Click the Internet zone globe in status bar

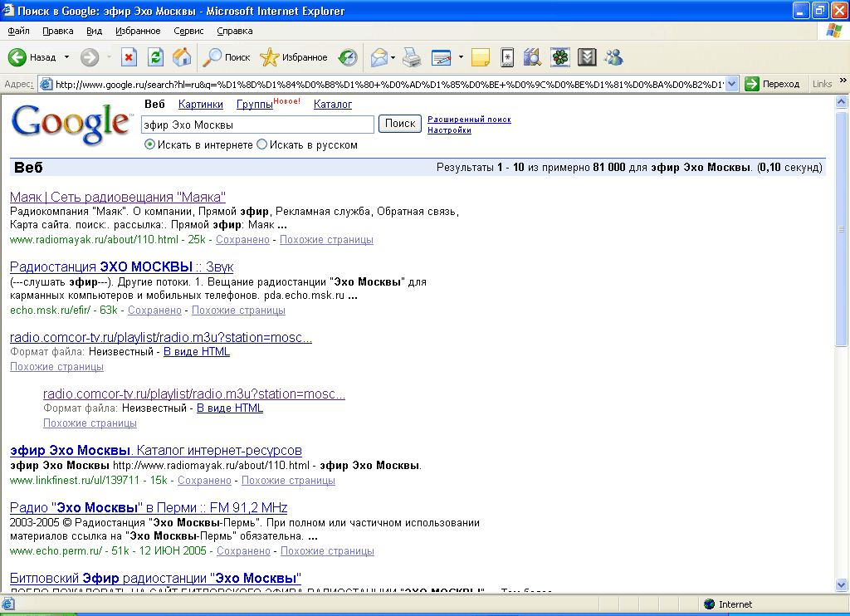point(709,604)
